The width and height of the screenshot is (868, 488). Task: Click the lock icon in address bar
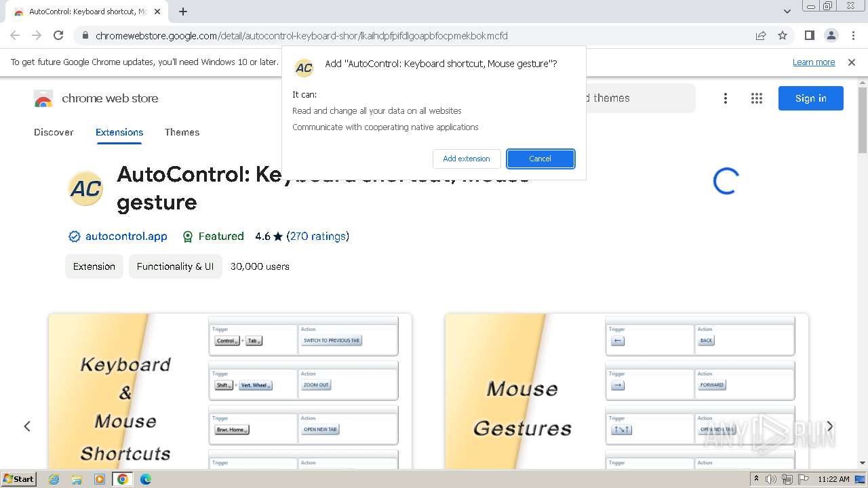click(x=85, y=36)
